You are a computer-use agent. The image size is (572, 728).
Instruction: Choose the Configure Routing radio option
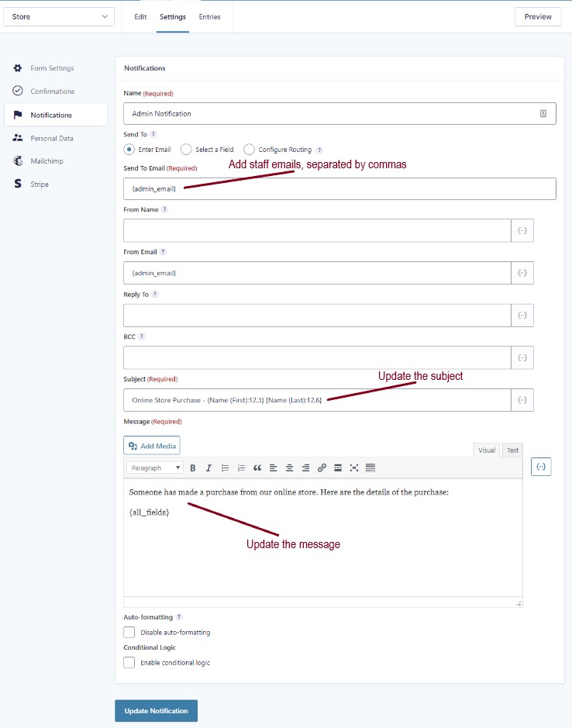coord(249,150)
